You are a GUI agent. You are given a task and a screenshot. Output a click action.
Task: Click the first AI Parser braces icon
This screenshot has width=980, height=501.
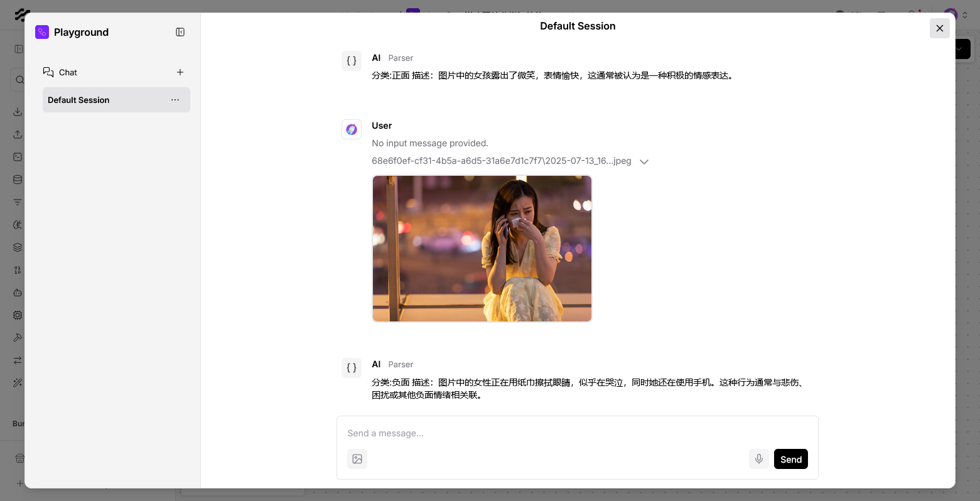pyautogui.click(x=352, y=61)
